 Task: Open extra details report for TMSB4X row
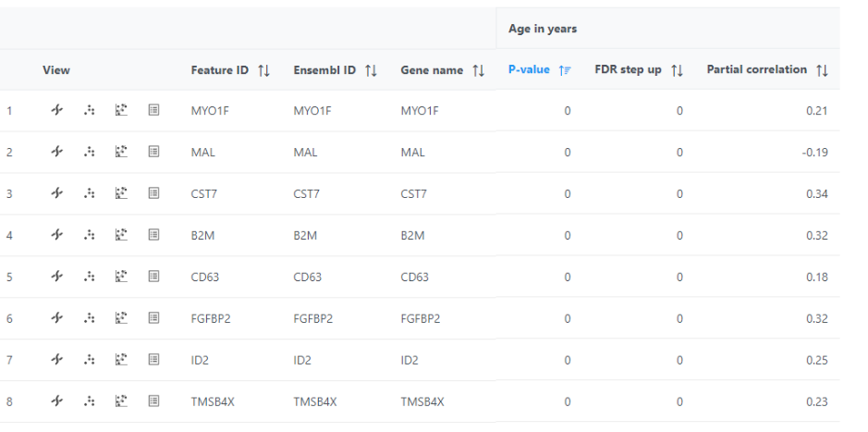[x=153, y=401]
